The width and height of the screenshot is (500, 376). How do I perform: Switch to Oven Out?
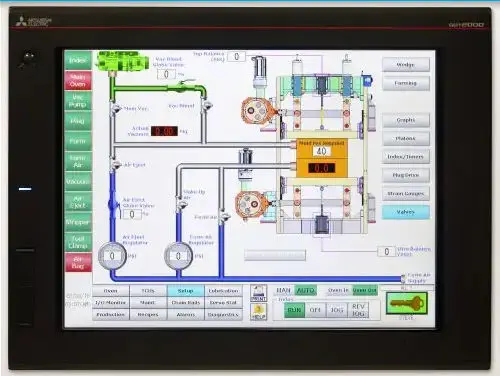365,291
